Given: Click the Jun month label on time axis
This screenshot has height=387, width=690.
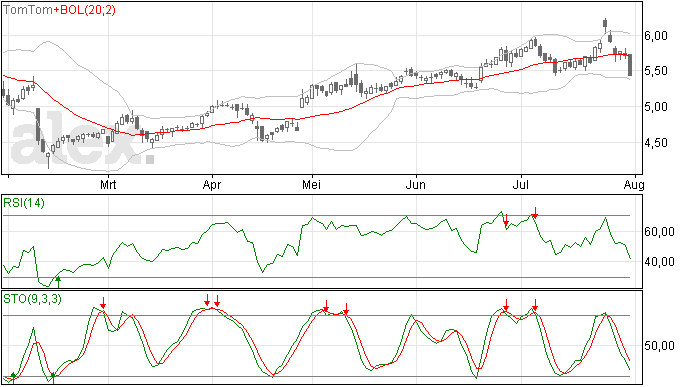Looking at the screenshot, I should point(416,185).
